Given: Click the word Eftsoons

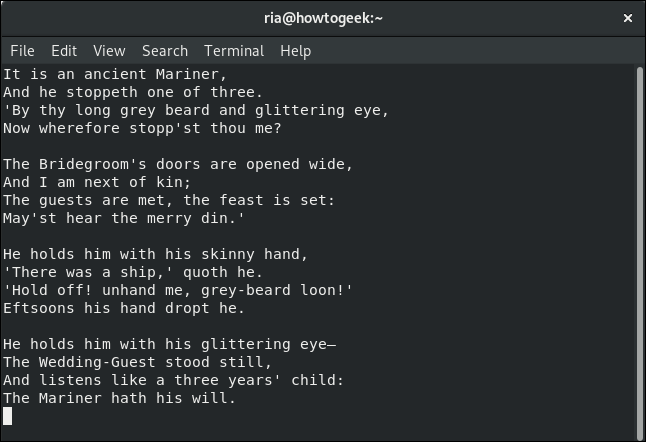Looking at the screenshot, I should (x=39, y=308).
